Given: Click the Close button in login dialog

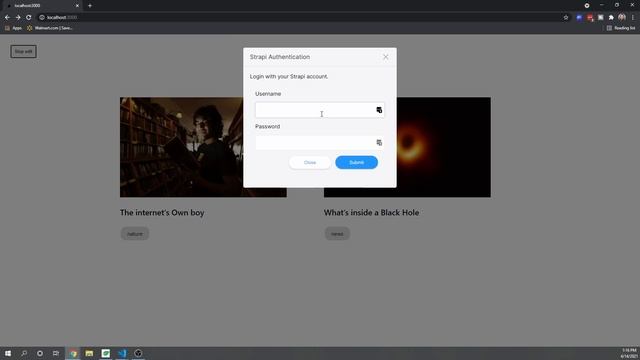Looking at the screenshot, I should click(310, 162).
